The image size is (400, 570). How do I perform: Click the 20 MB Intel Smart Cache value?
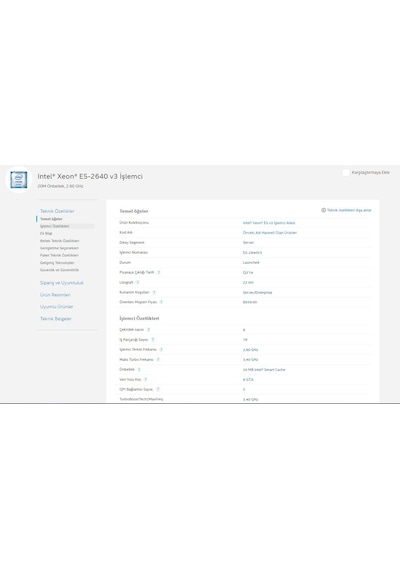point(264,370)
